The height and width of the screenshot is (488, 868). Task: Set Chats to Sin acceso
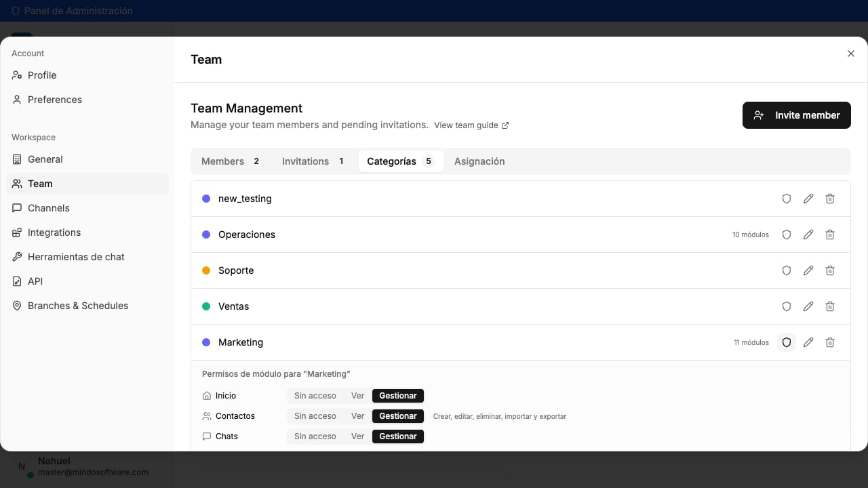click(x=315, y=436)
